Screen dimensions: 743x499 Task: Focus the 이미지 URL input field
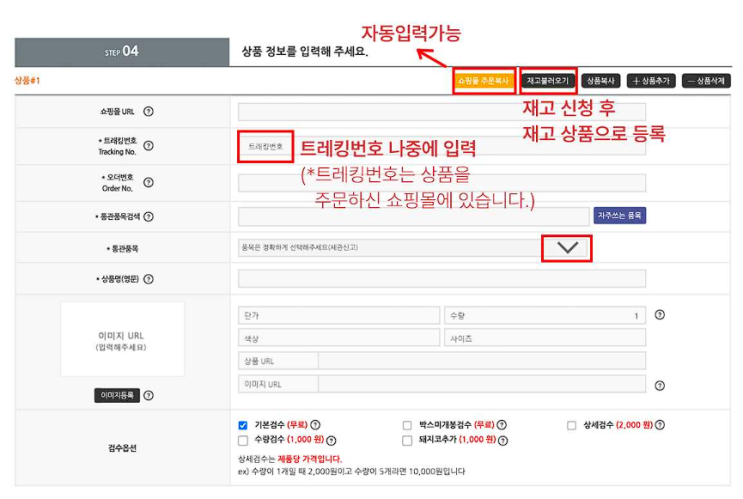click(482, 384)
